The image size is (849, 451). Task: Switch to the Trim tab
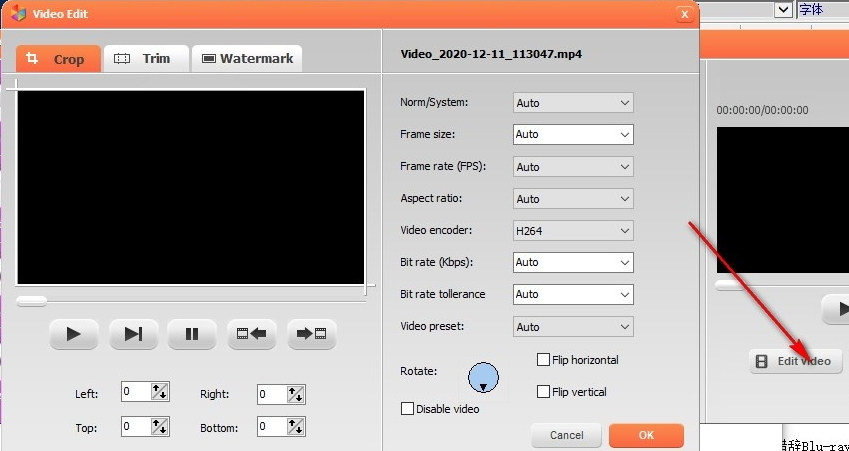pos(146,58)
